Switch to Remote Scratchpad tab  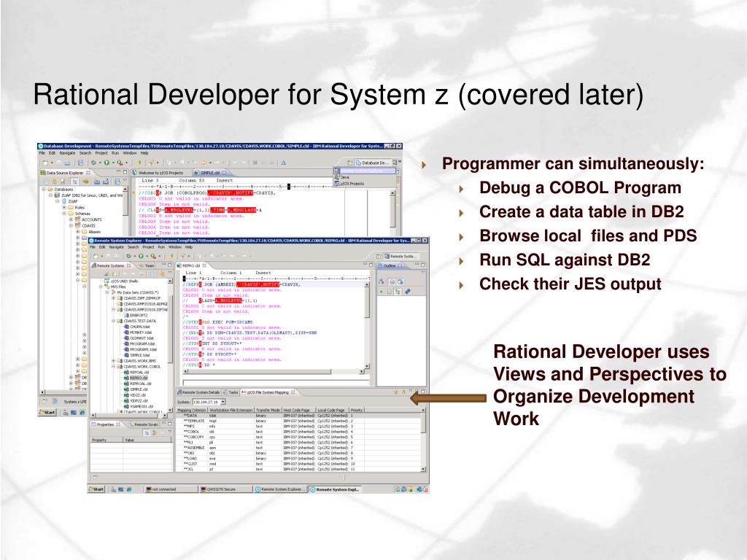coord(144,424)
